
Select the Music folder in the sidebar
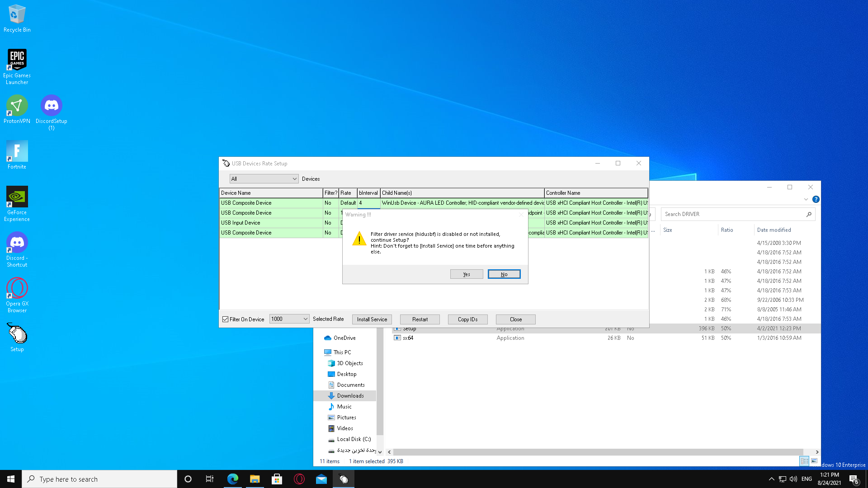coord(345,406)
